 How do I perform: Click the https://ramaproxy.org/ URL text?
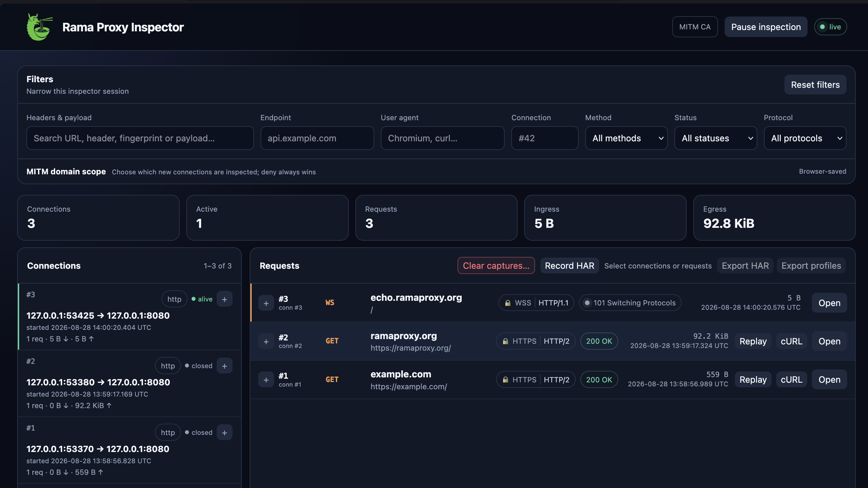(x=411, y=348)
